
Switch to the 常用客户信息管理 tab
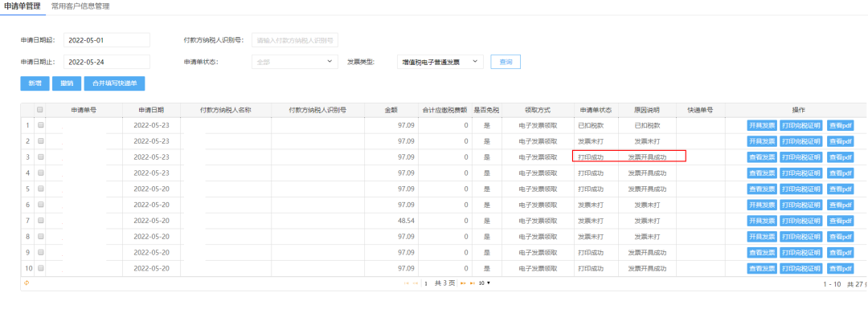coord(80,6)
